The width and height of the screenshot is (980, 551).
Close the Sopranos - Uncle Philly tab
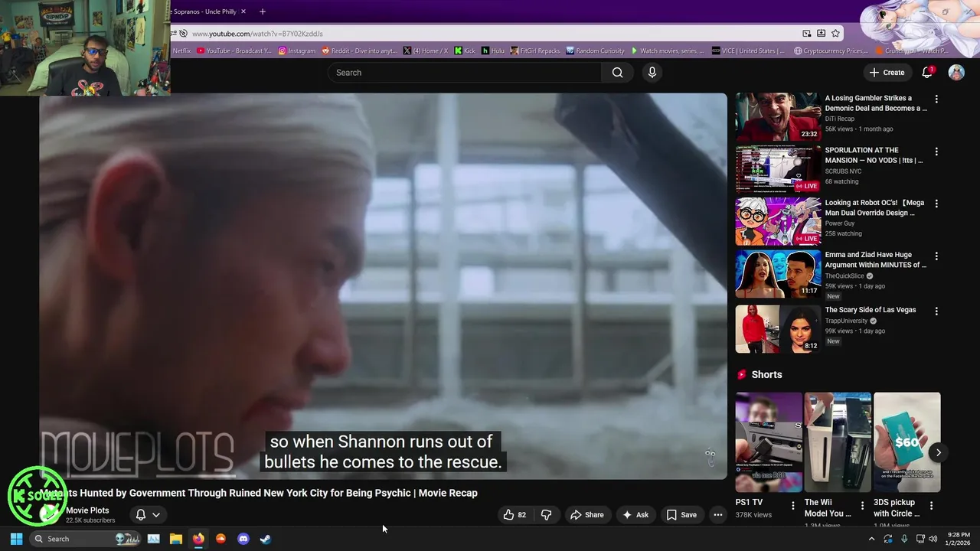click(x=243, y=11)
